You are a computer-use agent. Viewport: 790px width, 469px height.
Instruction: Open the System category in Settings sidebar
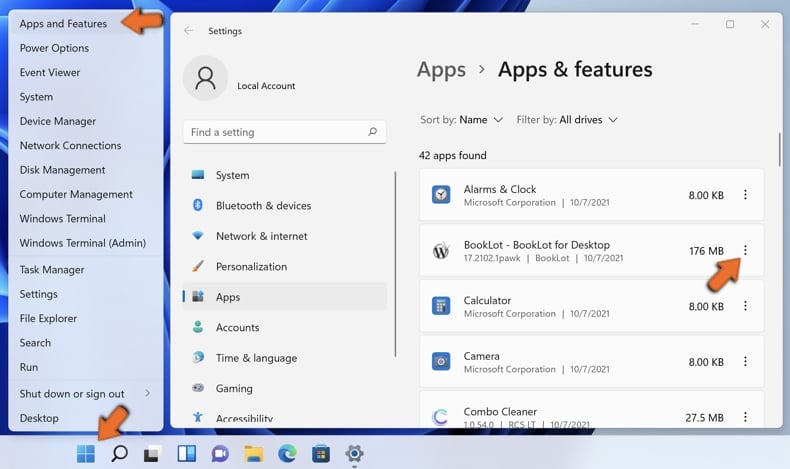[285, 175]
